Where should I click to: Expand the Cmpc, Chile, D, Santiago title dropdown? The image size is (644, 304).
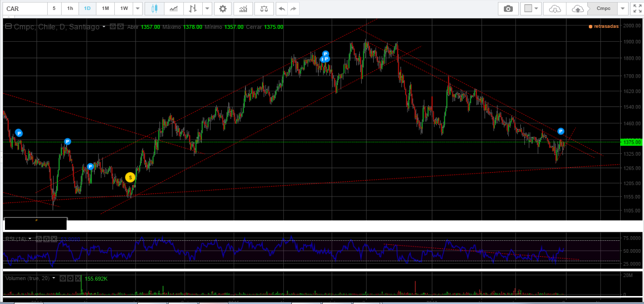[104, 27]
